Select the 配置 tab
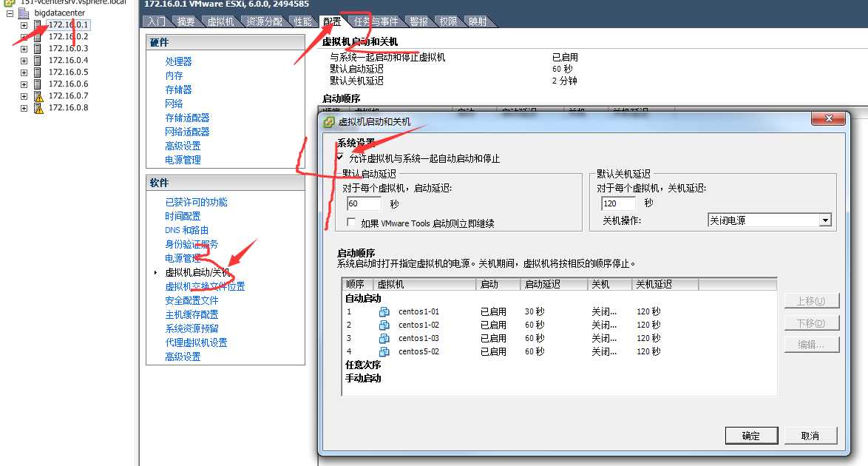This screenshot has width=868, height=466. pos(332,21)
